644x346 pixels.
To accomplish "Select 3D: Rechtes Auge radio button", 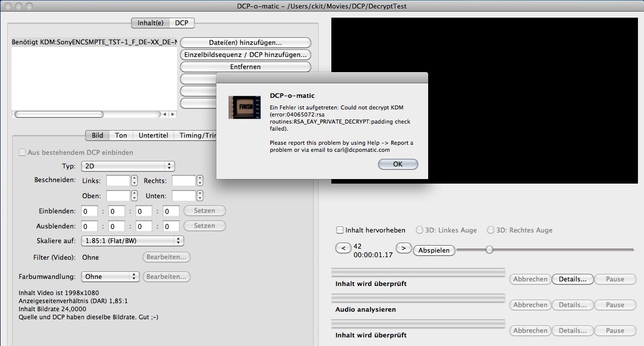I will pyautogui.click(x=490, y=230).
